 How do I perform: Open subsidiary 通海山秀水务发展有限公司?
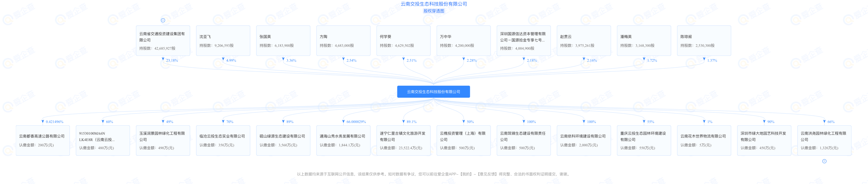pyautogui.click(x=343, y=141)
